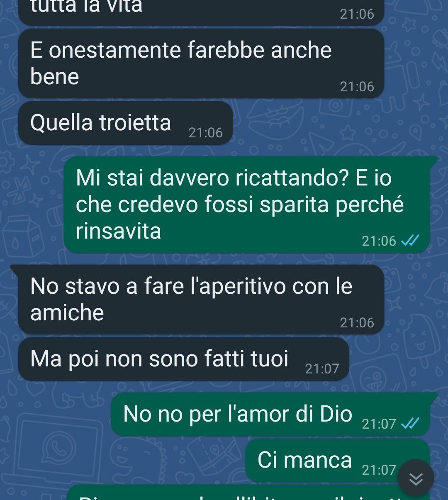Select the 'Ci manca' message bubble
The image size is (448, 500).
click(x=338, y=460)
